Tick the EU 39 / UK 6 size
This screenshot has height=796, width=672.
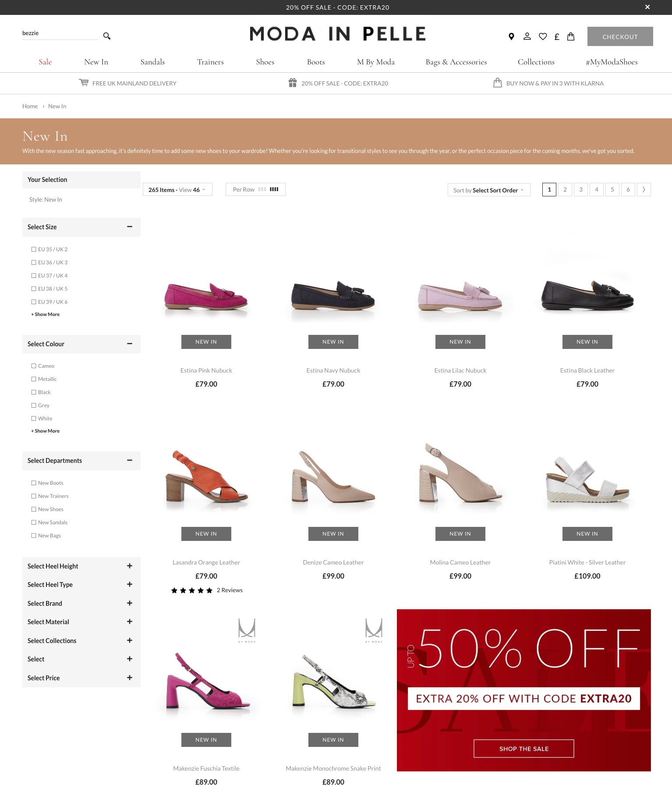coord(34,302)
